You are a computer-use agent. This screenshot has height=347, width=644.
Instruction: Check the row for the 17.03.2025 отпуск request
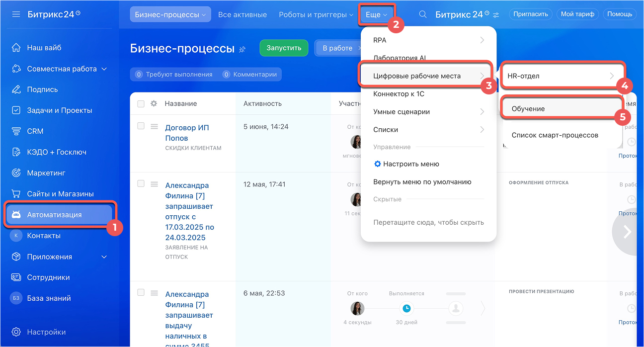(x=141, y=184)
